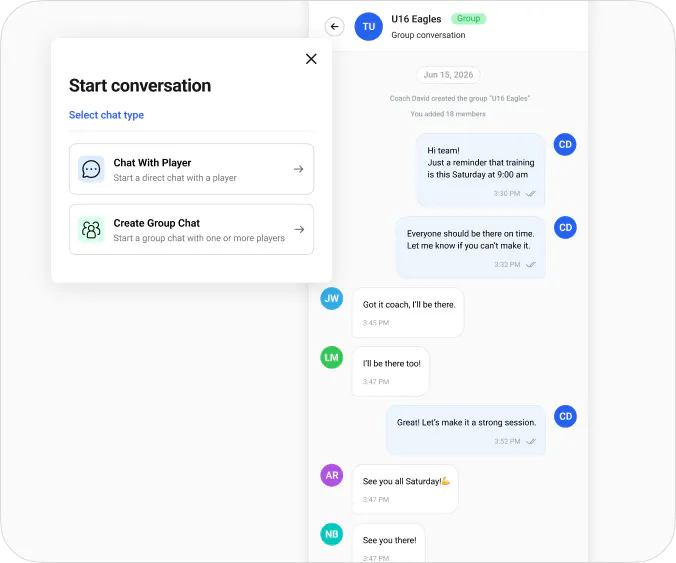Go back with the arrow button

click(335, 27)
